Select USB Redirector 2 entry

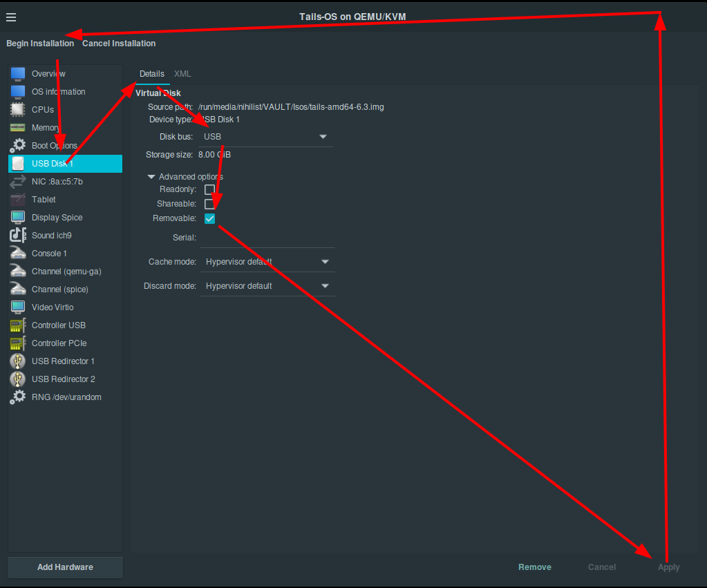tap(66, 379)
